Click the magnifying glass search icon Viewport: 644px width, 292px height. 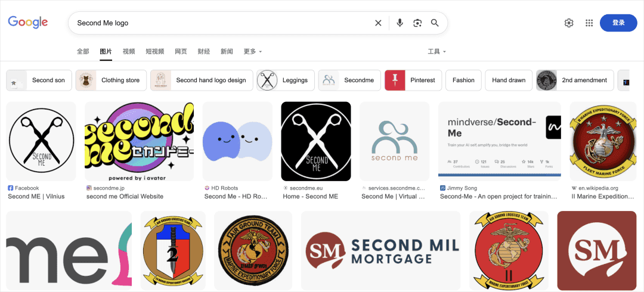coord(435,23)
